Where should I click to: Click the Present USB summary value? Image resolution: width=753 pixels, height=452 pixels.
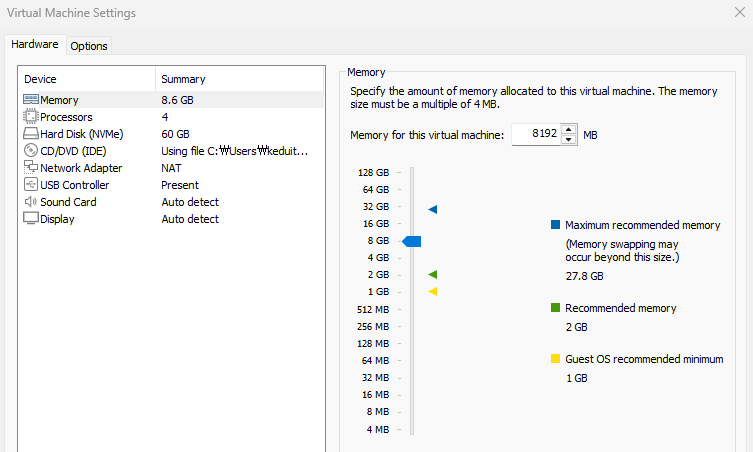tap(180, 185)
